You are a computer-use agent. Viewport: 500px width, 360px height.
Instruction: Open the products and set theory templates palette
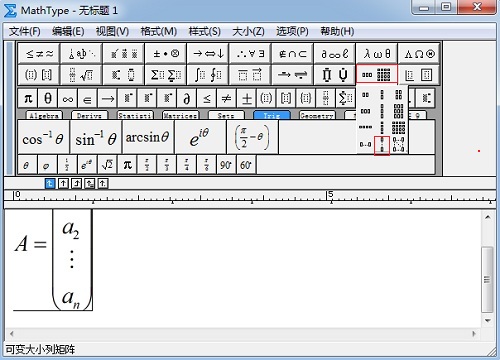335,75
